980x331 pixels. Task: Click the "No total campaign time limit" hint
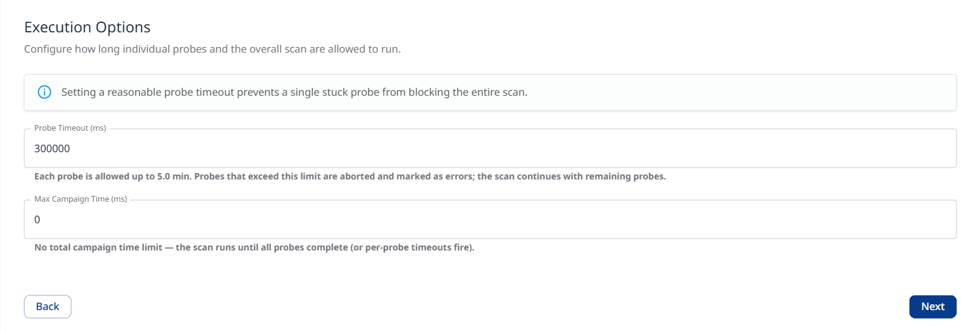[101, 247]
